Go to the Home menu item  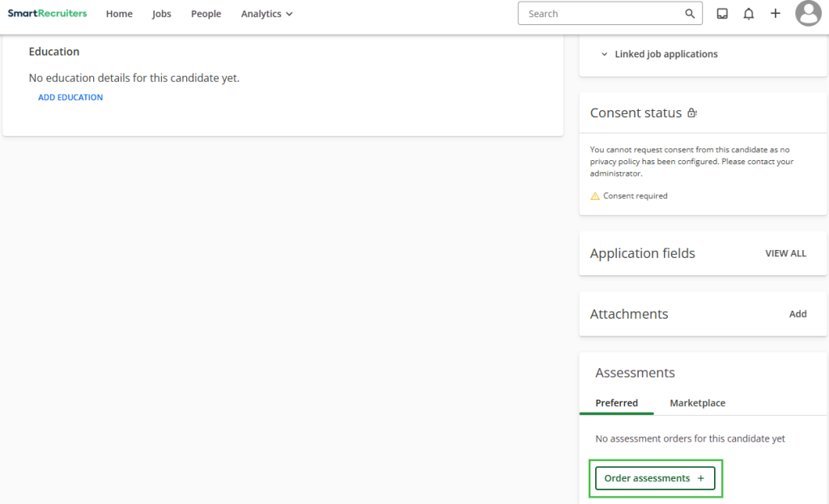click(119, 14)
